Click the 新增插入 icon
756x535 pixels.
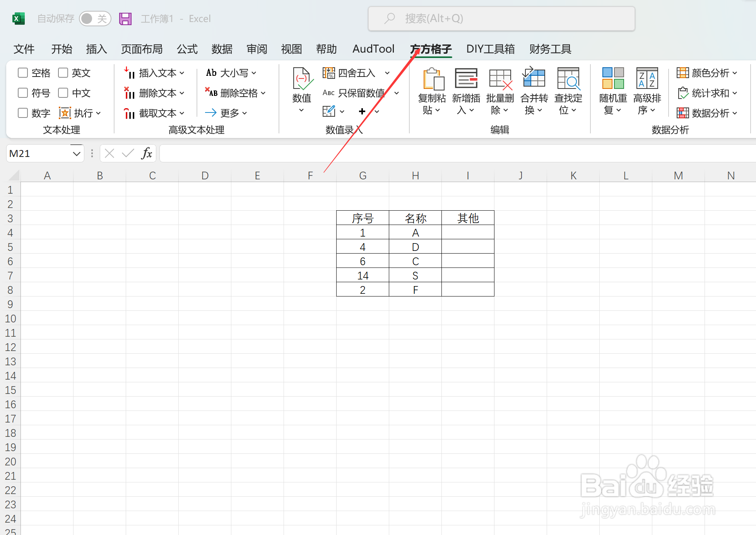[x=466, y=79]
